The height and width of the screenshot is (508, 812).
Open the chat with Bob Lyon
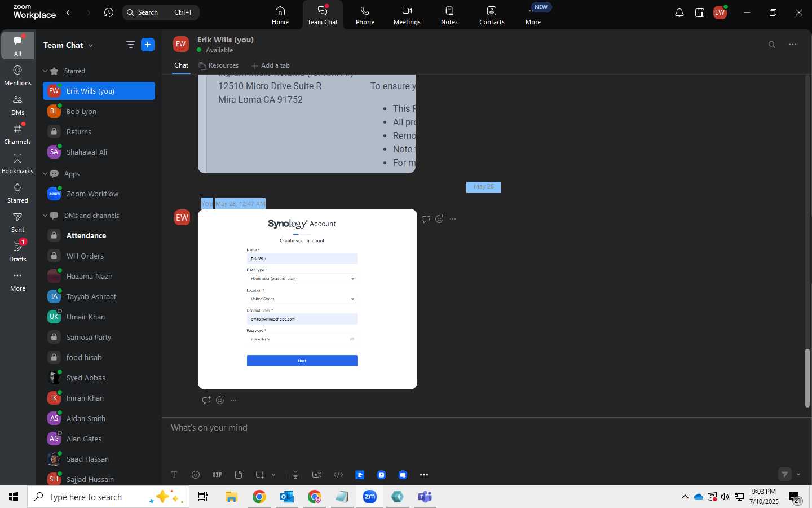99,111
